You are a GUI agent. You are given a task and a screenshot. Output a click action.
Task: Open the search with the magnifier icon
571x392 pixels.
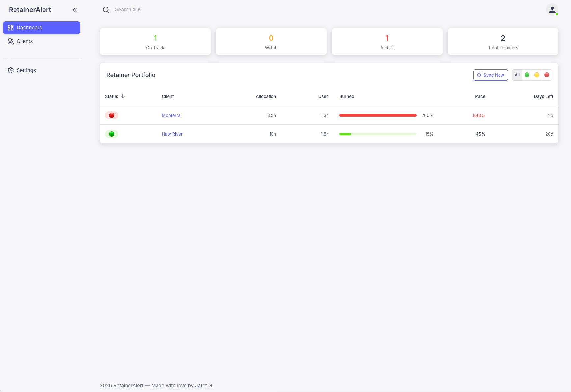tap(106, 9)
